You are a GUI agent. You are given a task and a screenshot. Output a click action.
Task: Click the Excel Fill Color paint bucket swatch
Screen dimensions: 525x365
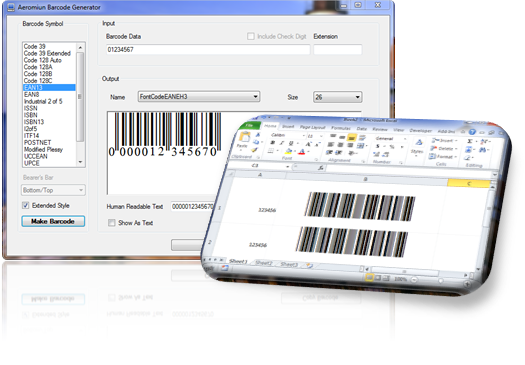coord(288,151)
